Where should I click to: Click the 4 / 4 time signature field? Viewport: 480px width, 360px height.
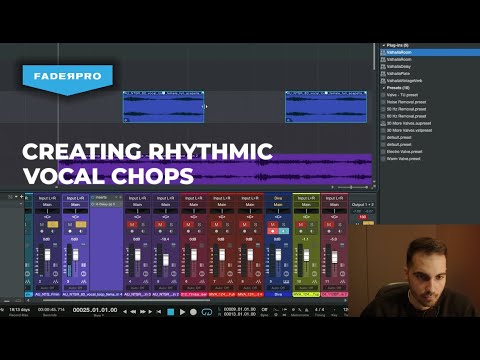click(x=319, y=310)
